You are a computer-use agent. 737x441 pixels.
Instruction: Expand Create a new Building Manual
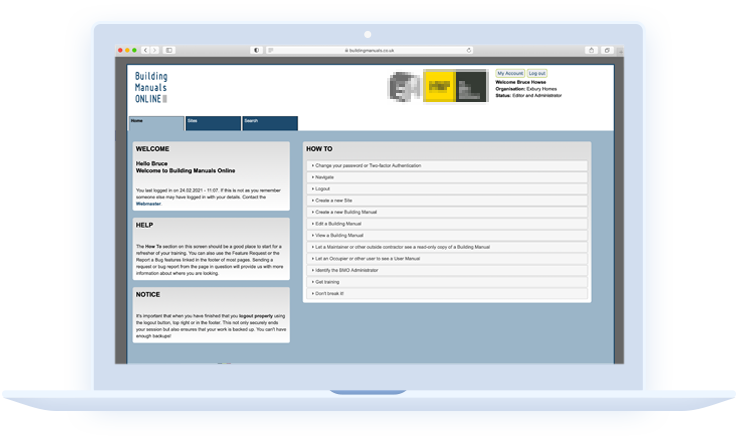[447, 212]
